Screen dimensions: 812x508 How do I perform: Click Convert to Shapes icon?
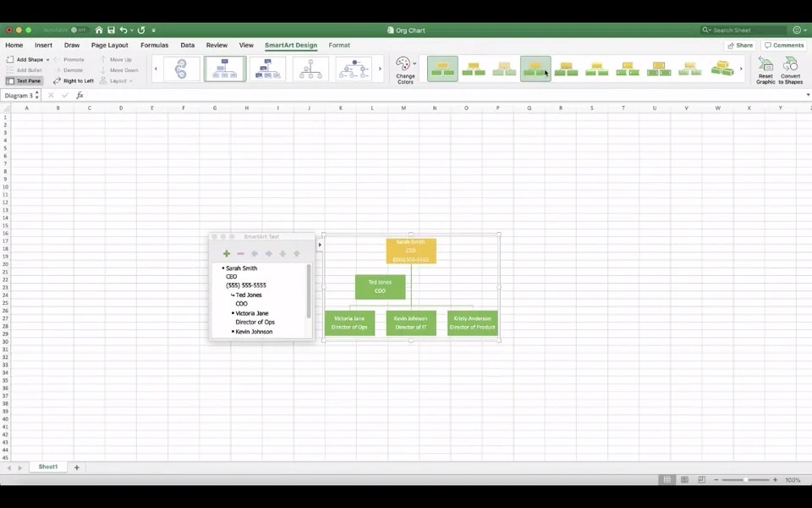(790, 70)
